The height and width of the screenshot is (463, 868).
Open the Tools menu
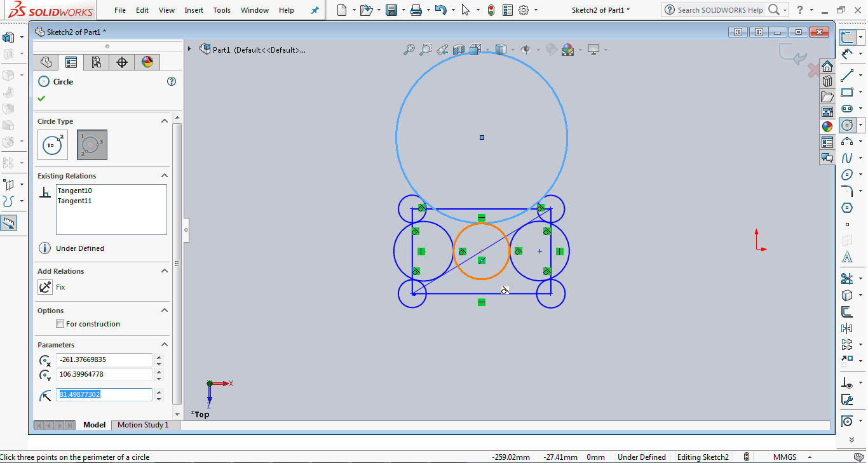(222, 10)
